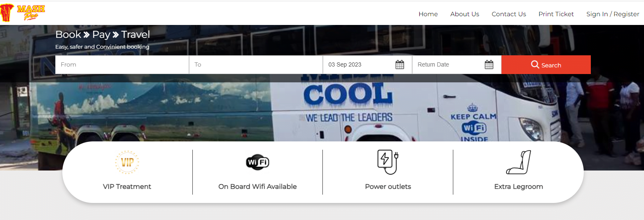Click the magnifier icon in Search button
644x220 pixels.
(535, 65)
